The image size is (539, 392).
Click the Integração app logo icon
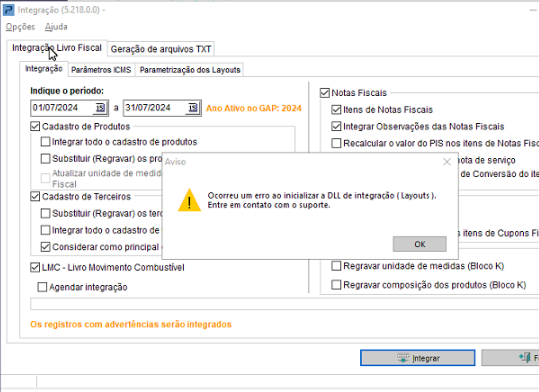click(9, 10)
